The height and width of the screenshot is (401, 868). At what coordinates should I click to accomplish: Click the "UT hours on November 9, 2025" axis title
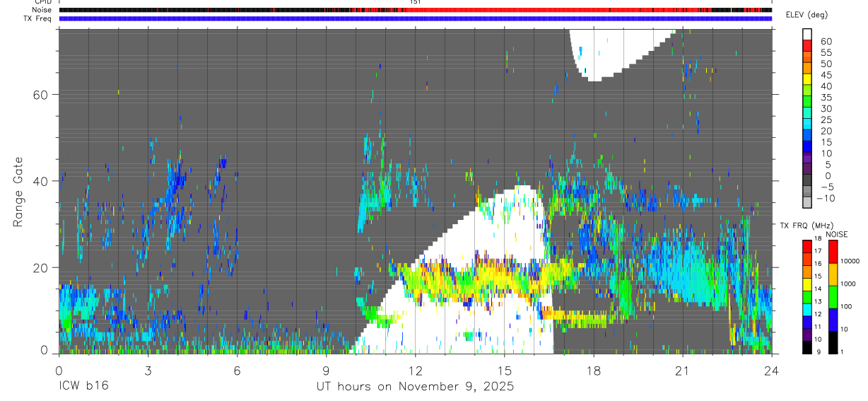(x=414, y=387)
